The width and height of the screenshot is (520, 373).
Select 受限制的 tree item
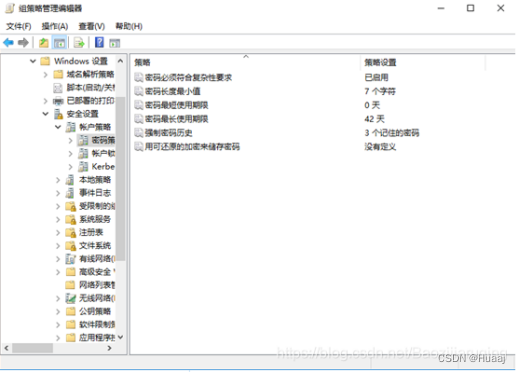[97, 206]
